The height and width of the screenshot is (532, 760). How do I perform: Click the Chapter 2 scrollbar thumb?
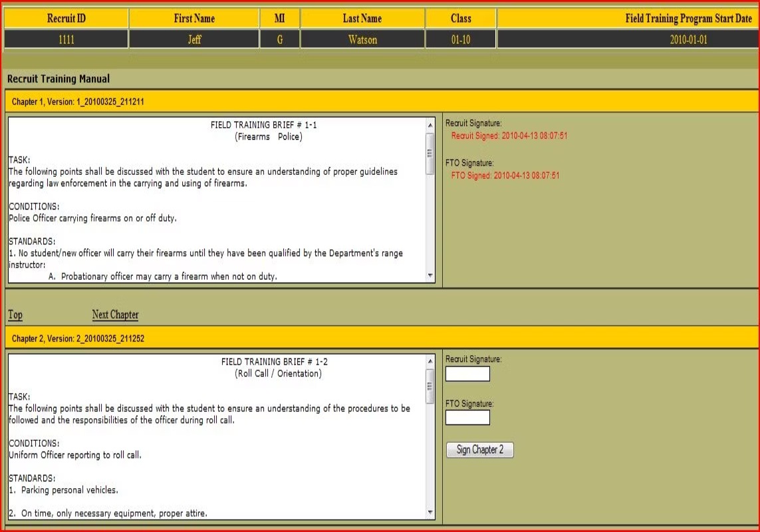coord(430,386)
